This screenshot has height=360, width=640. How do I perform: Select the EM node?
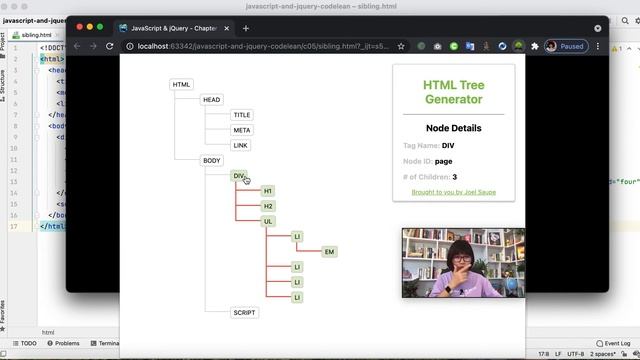tap(329, 252)
